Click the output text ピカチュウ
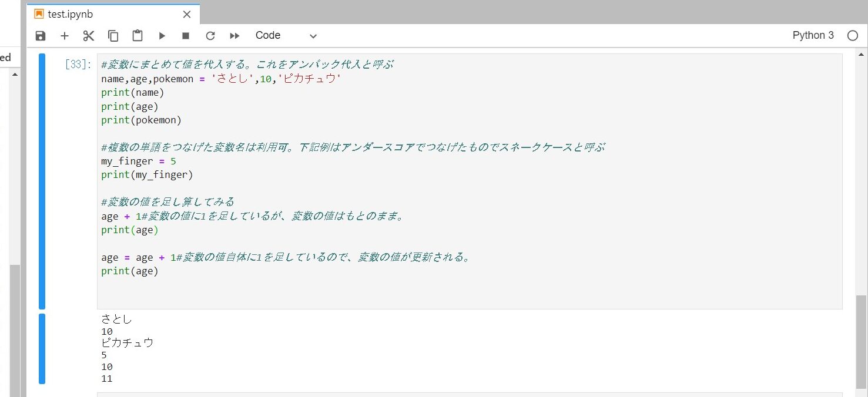This screenshot has height=397, width=868. (x=128, y=343)
